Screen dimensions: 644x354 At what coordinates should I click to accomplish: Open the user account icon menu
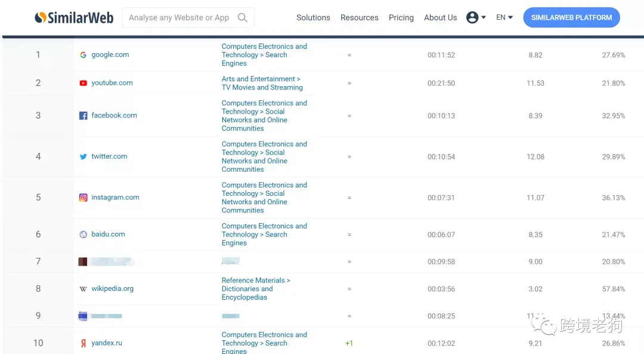(x=476, y=17)
